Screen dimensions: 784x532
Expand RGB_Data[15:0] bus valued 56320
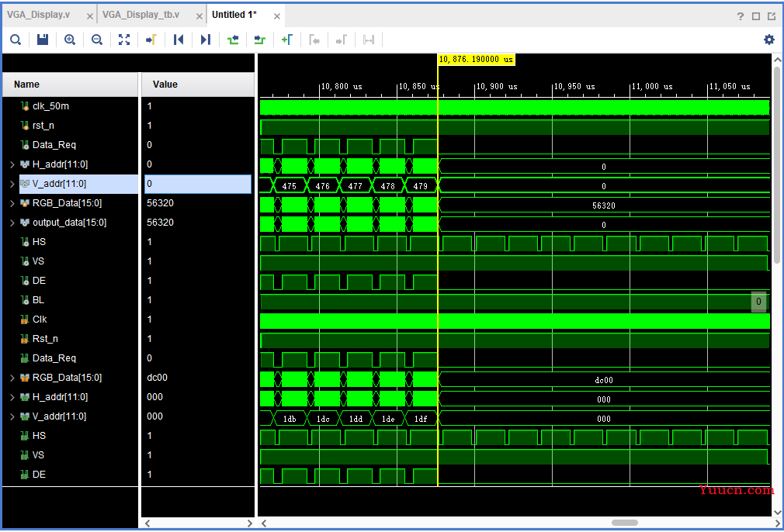12,203
